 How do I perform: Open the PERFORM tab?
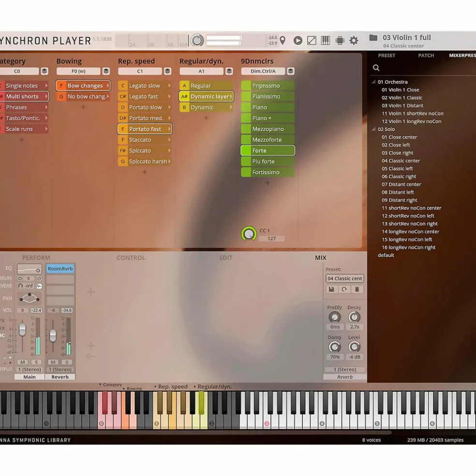36,258
